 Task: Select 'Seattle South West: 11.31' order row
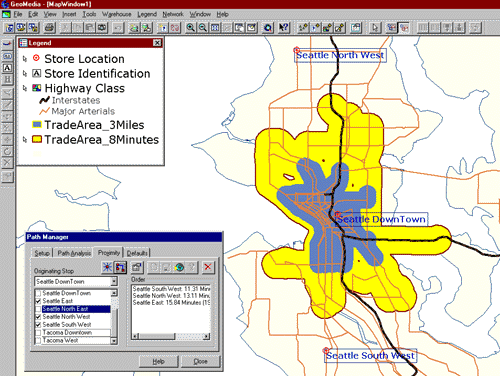click(171, 289)
